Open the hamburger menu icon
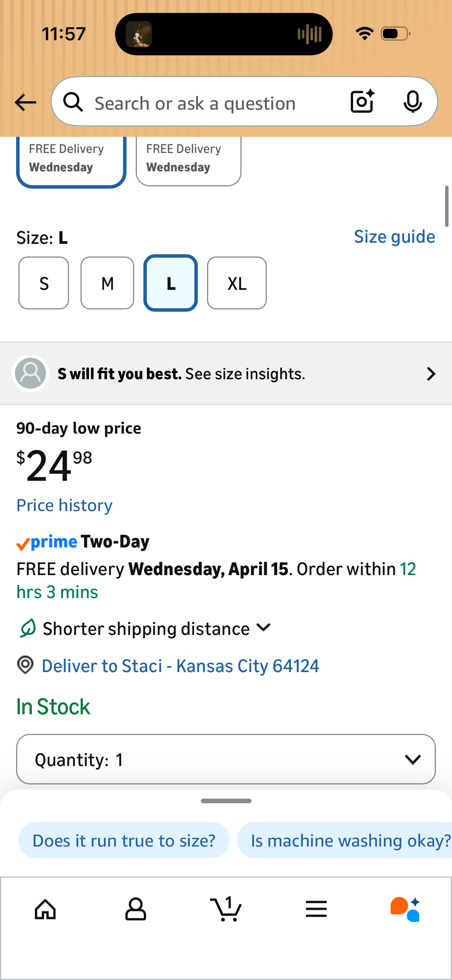 [316, 909]
